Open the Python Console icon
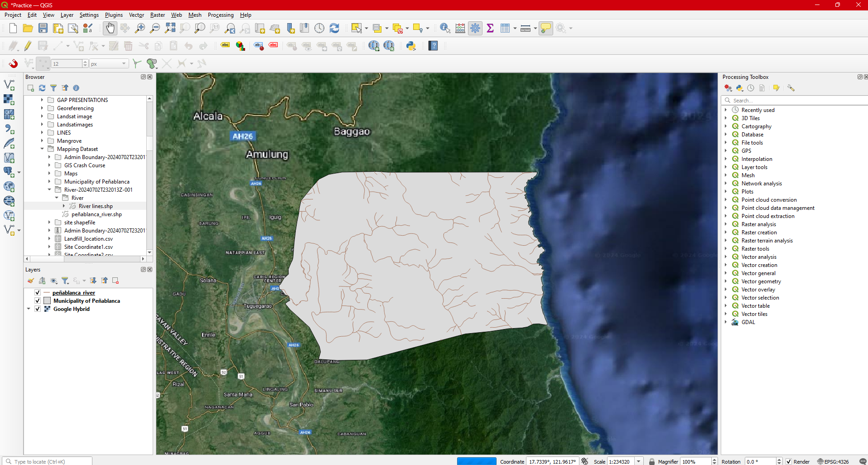The image size is (868, 465). click(411, 46)
